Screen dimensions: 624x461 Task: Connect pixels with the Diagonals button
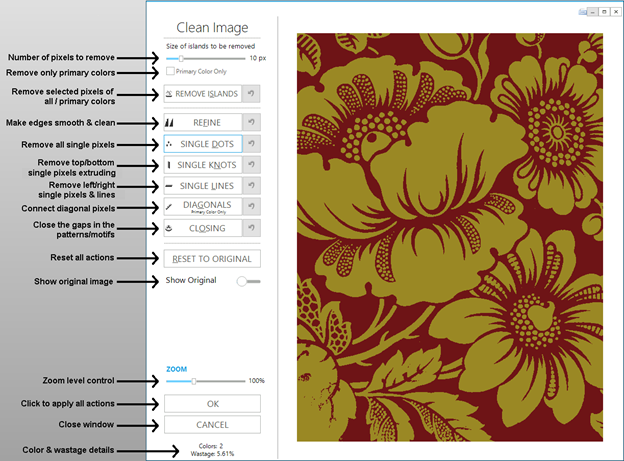[x=203, y=207]
